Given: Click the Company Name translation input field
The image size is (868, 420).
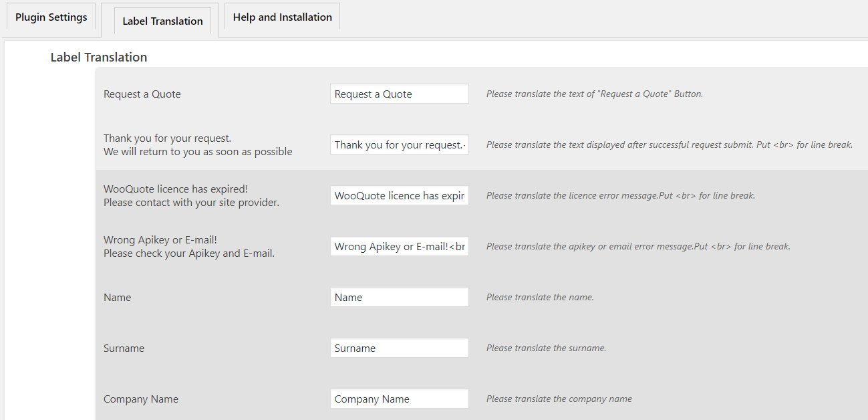Looking at the screenshot, I should (x=400, y=399).
